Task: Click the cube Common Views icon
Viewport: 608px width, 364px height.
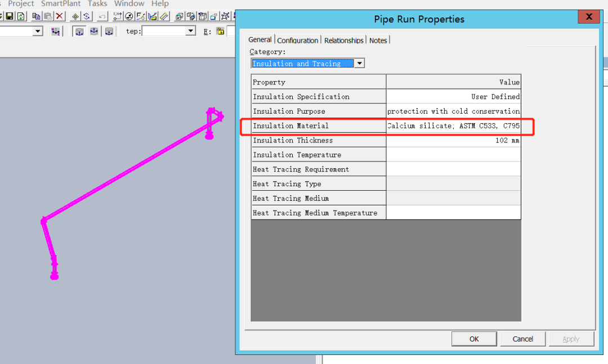Action: (x=179, y=16)
